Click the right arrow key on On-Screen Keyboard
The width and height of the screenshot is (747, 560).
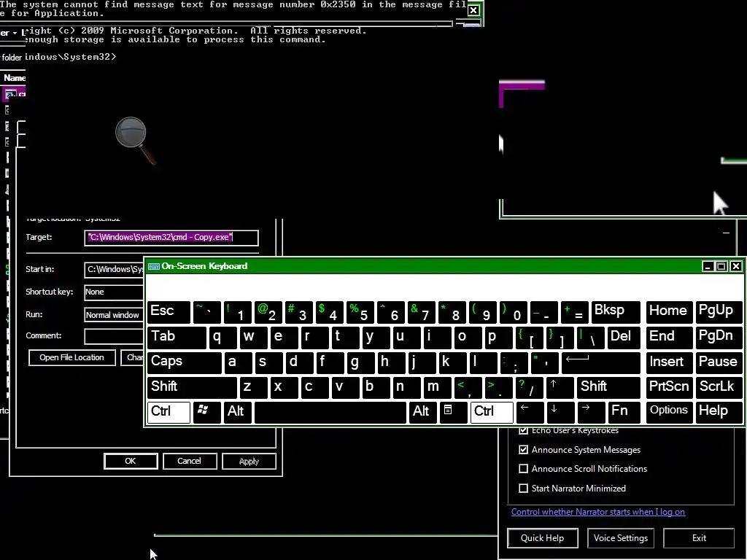[x=591, y=412]
